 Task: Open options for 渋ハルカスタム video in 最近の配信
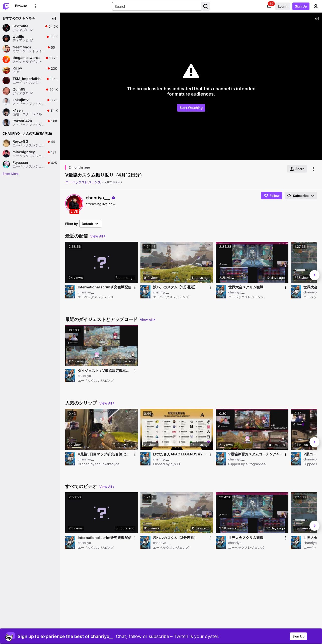click(x=210, y=287)
